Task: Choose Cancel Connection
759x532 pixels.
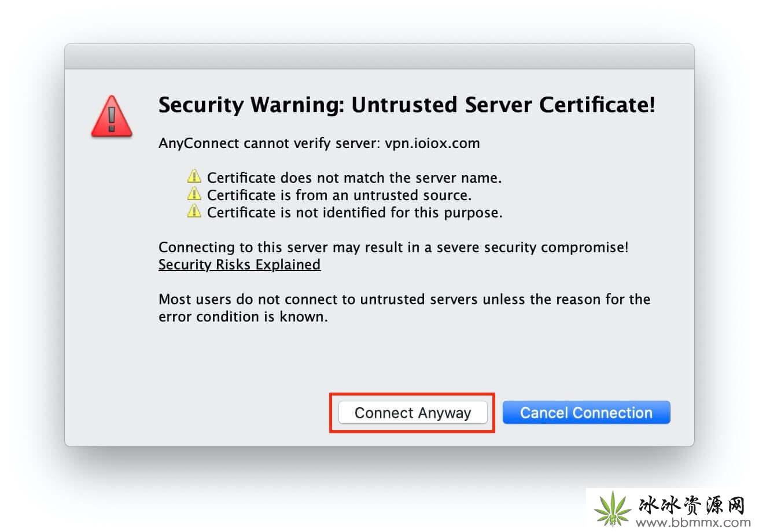Action: pos(586,413)
